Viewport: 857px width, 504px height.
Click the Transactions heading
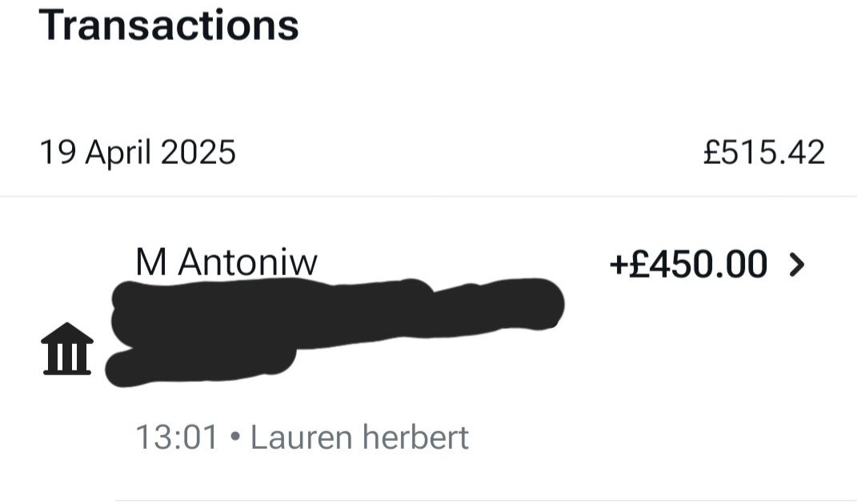coord(169,25)
